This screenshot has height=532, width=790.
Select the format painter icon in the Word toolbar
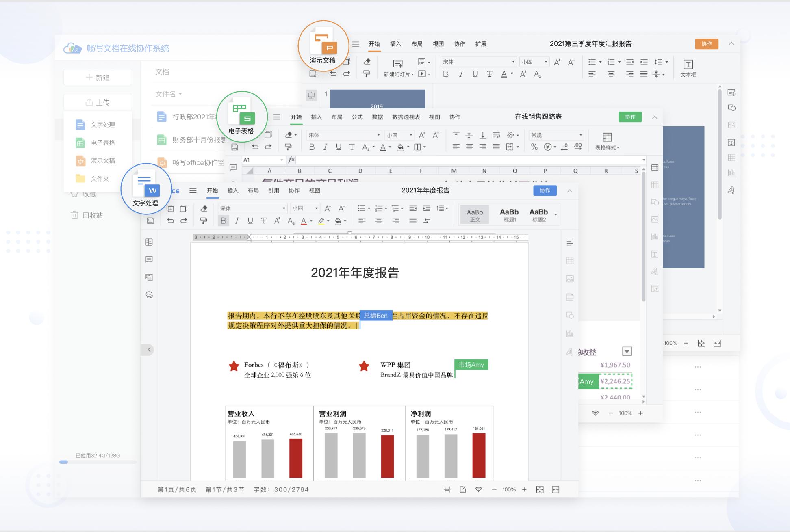click(204, 221)
